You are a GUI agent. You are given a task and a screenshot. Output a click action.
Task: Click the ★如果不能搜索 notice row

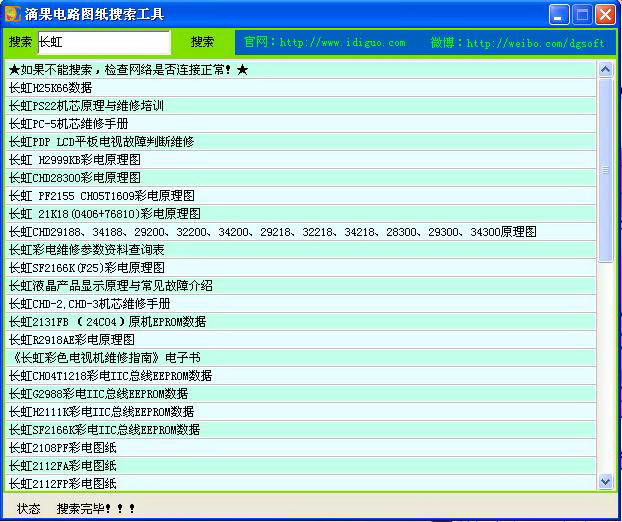[x=300, y=70]
